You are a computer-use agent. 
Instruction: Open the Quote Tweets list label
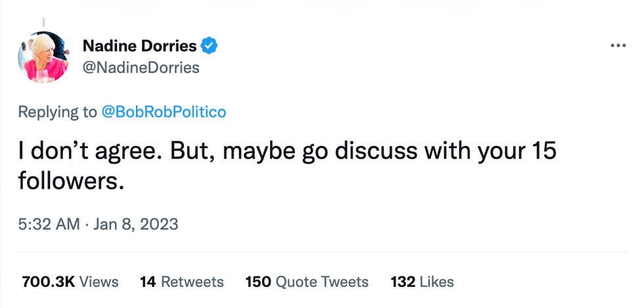coord(322,282)
